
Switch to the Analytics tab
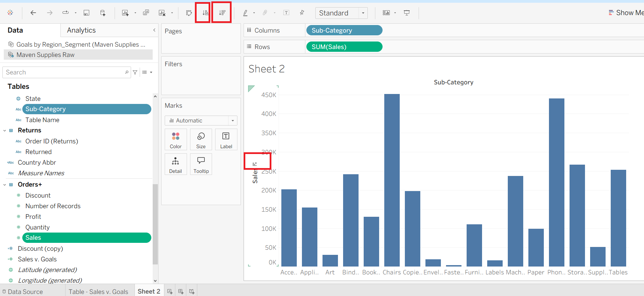coord(81,30)
